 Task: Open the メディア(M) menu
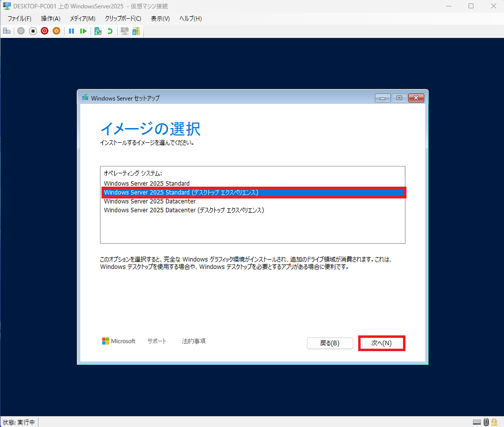(83, 19)
